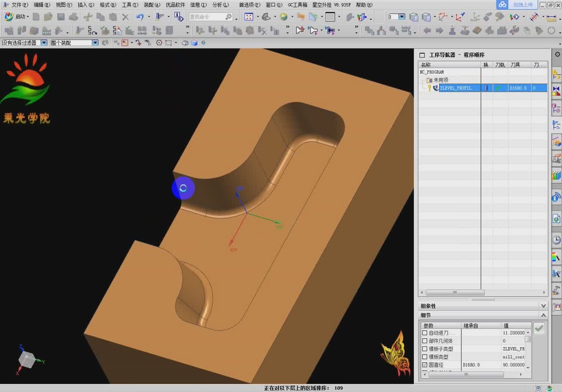Click the Open folder icon
The width and height of the screenshot is (562, 392).
(x=48, y=17)
